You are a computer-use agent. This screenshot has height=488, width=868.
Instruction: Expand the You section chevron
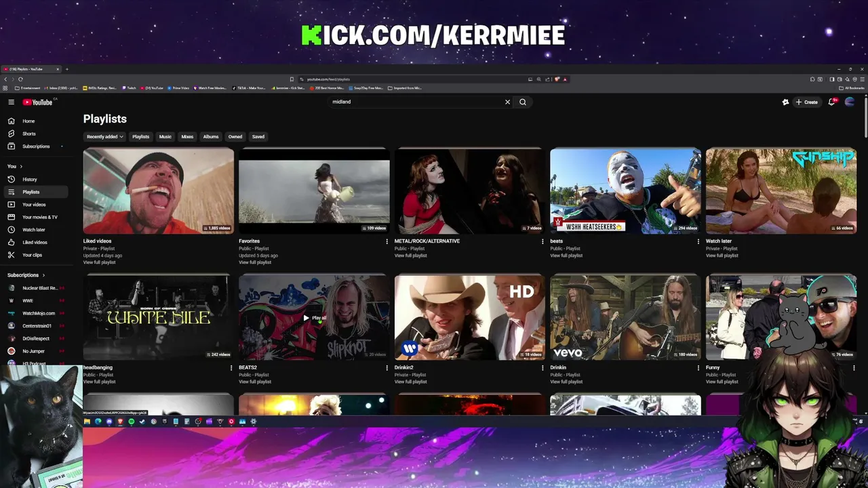pyautogui.click(x=21, y=166)
